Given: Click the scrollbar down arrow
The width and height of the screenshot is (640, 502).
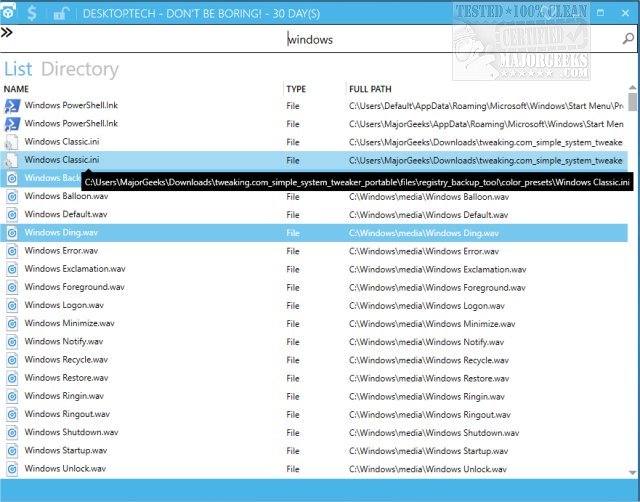Looking at the screenshot, I should (x=632, y=473).
